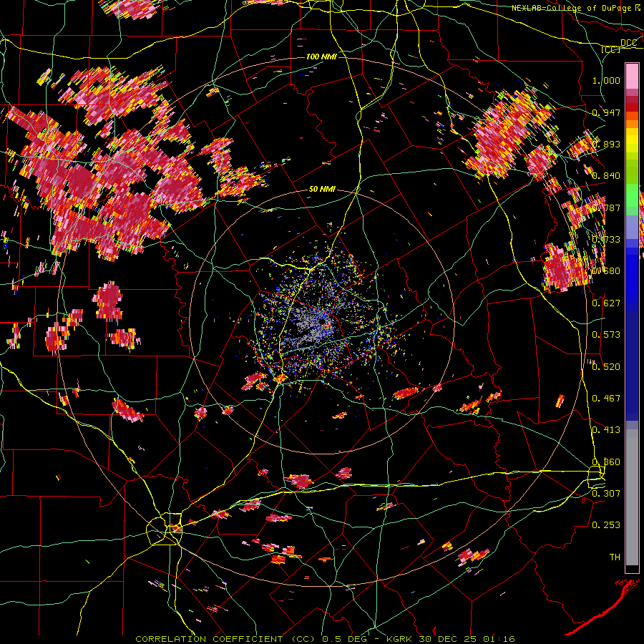The height and width of the screenshot is (644, 644).
Task: Pick the gray band of the color bar
Action: (x=632, y=497)
